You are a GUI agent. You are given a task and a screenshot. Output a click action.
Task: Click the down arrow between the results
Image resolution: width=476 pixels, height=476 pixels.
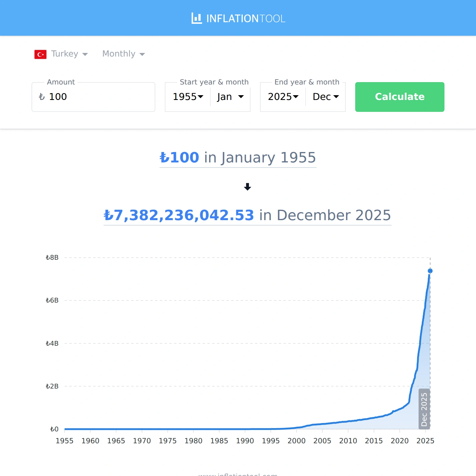(x=247, y=187)
